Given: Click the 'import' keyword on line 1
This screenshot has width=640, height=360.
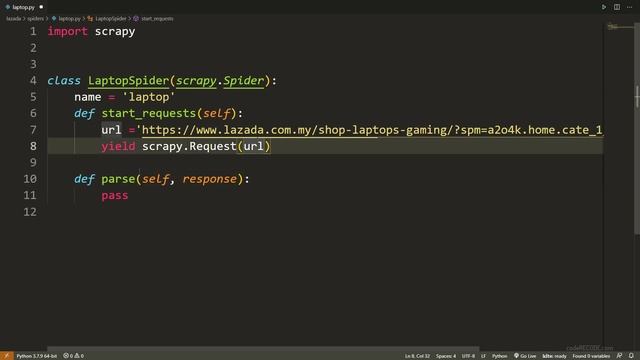Looking at the screenshot, I should (x=67, y=32).
